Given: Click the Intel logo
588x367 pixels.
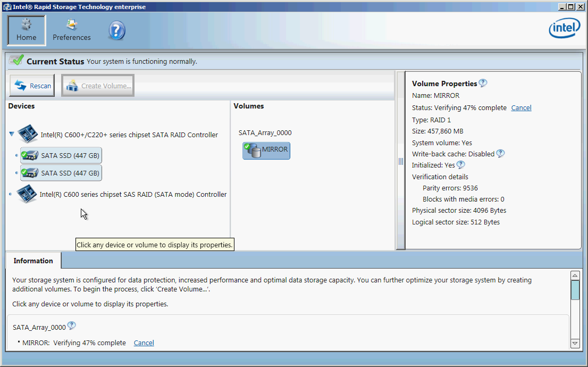Looking at the screenshot, I should pyautogui.click(x=564, y=29).
